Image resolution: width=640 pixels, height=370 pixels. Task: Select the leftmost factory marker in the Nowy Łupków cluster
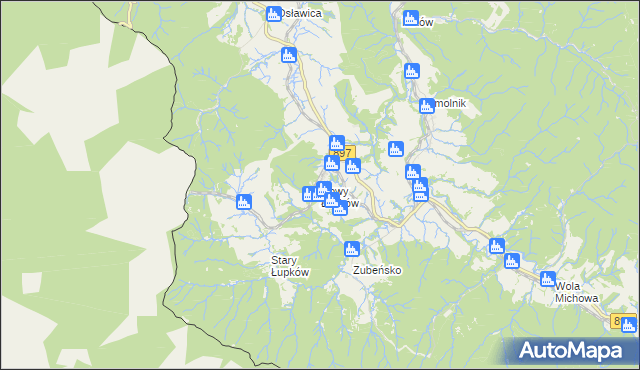(x=309, y=194)
